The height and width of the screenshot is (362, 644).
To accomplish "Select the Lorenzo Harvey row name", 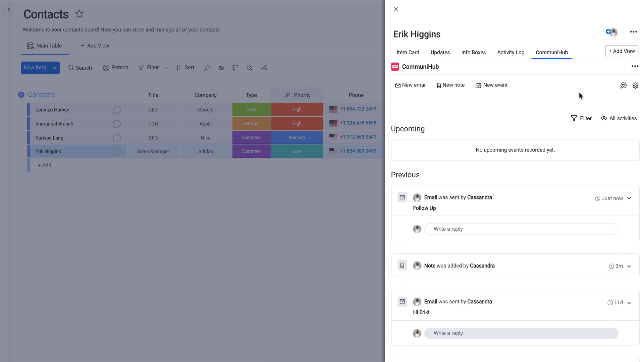I will [x=52, y=110].
